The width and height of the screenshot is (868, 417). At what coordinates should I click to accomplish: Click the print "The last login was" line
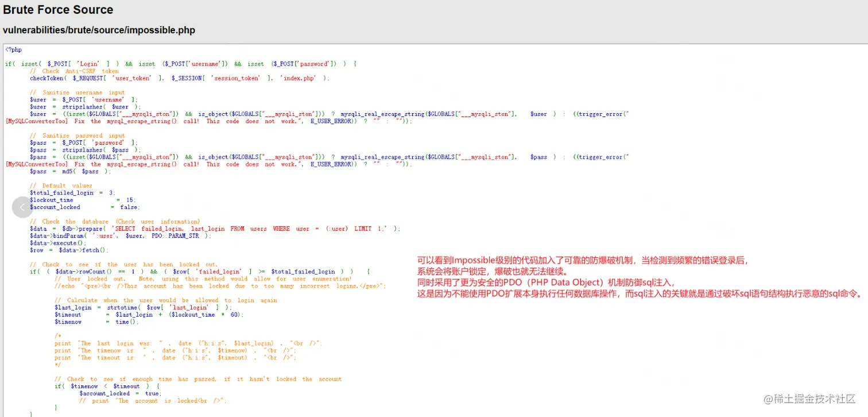click(x=189, y=343)
